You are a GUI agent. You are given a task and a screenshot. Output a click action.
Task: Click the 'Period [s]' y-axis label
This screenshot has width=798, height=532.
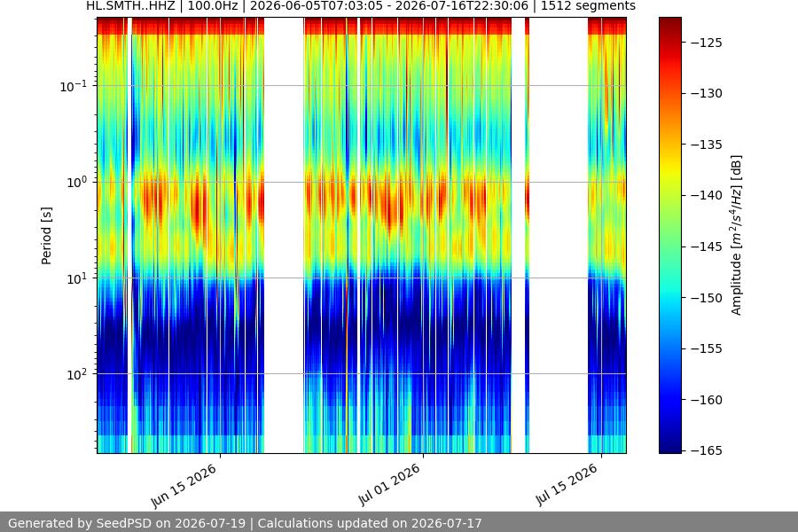[46, 236]
